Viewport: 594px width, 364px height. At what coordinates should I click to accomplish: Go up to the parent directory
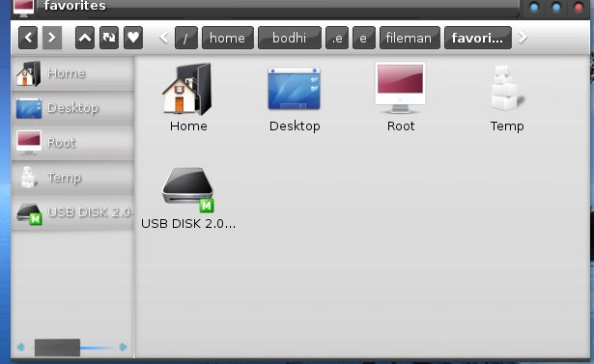(85, 38)
